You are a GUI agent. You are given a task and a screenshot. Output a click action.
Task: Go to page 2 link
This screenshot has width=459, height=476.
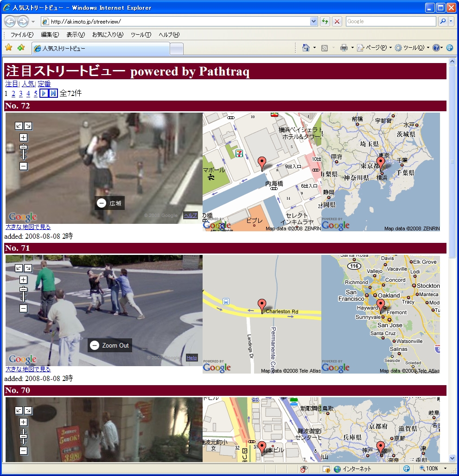click(x=13, y=94)
